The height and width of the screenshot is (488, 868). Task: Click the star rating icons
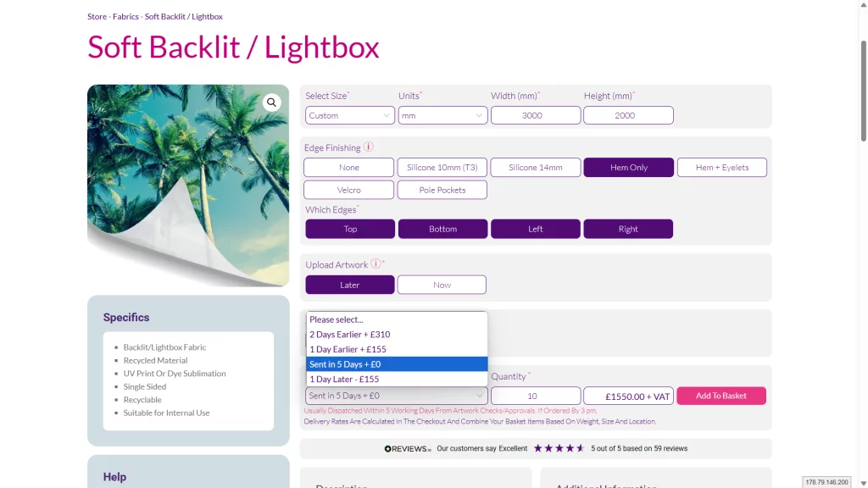pos(559,448)
